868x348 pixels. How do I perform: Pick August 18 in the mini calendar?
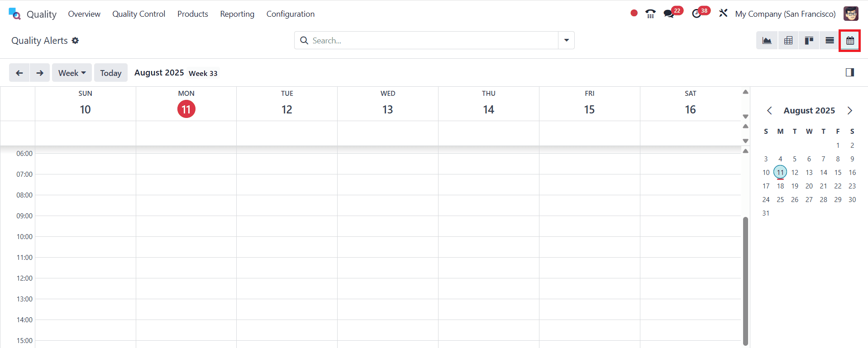(x=780, y=186)
